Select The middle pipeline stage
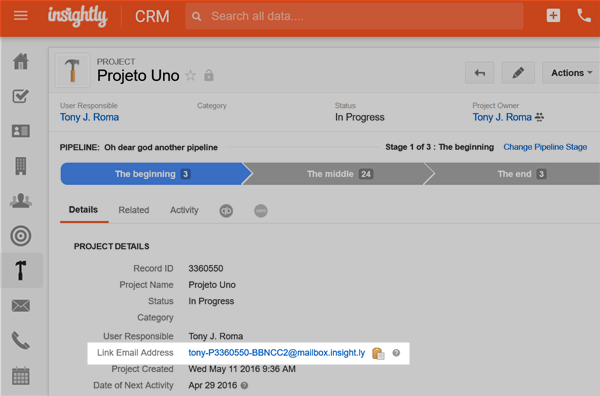The height and width of the screenshot is (396, 600). (340, 174)
